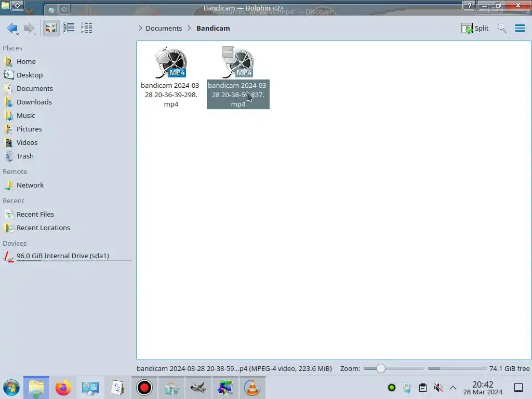Expand the chevron between Documents and Bandicam

pos(189,28)
